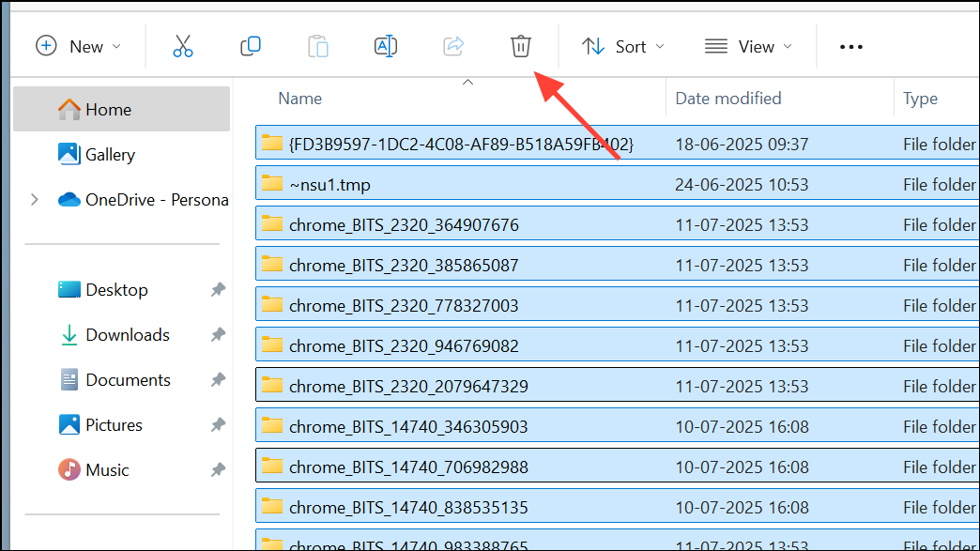This screenshot has height=551, width=980.
Task: Click the Delete trash icon
Action: (x=521, y=45)
